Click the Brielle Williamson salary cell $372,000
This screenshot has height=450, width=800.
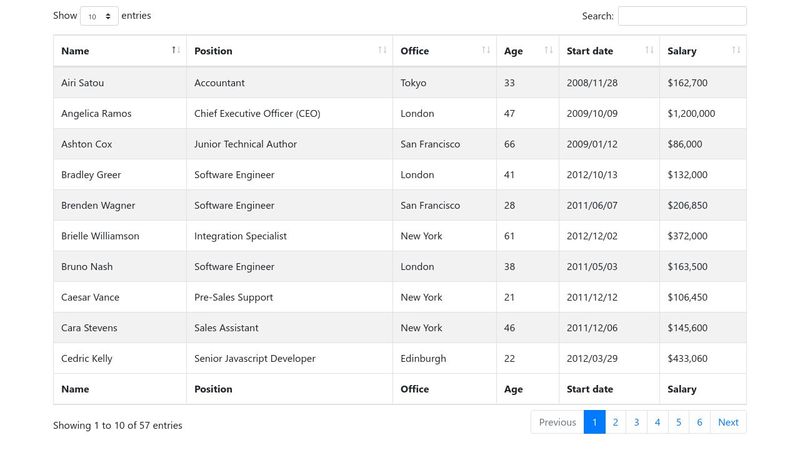(x=703, y=236)
